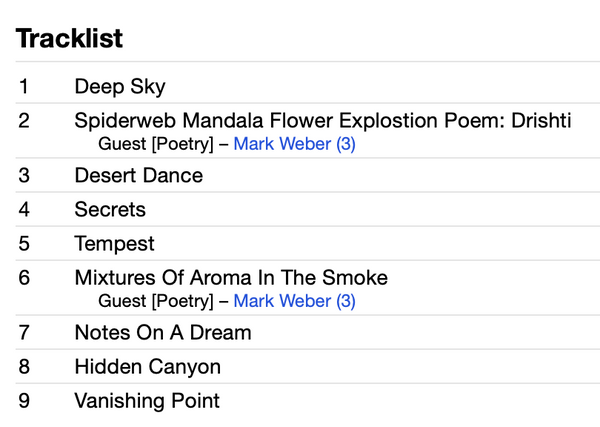Click track number 3 beside Desert Dance

24,176
